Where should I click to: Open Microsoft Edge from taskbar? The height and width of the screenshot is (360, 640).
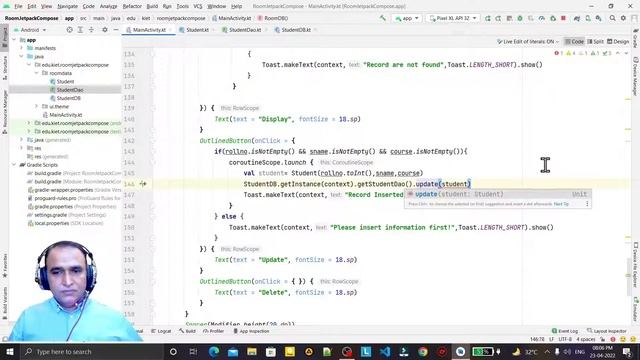[x=214, y=351]
